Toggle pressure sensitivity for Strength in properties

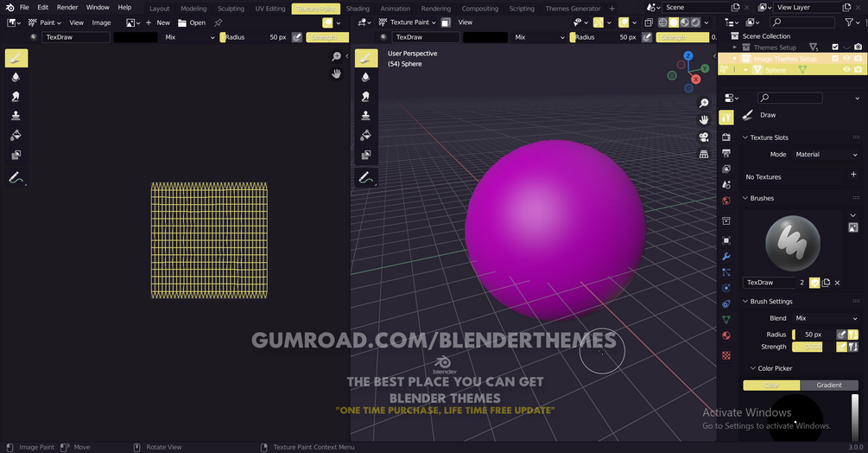(841, 347)
